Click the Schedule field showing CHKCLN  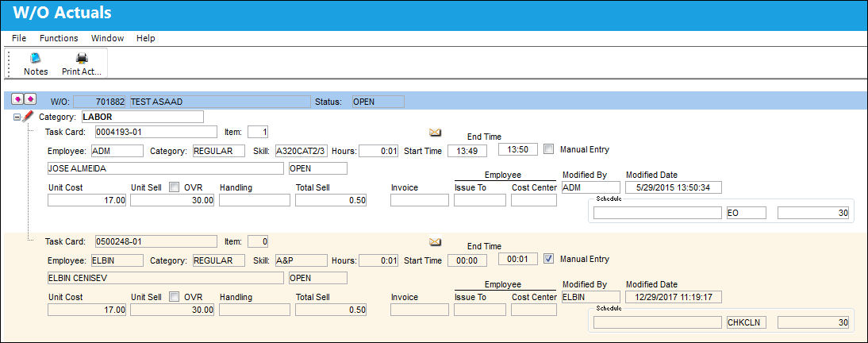pyautogui.click(x=747, y=322)
